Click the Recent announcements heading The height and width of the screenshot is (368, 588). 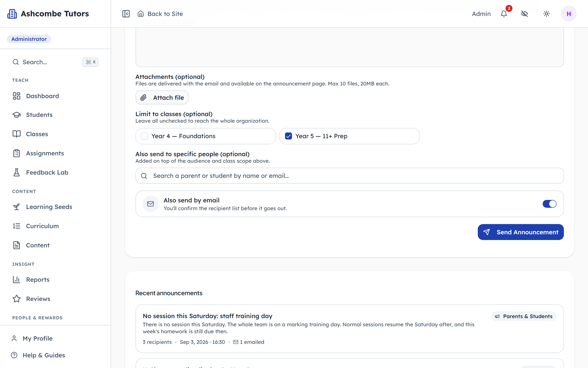click(x=169, y=293)
